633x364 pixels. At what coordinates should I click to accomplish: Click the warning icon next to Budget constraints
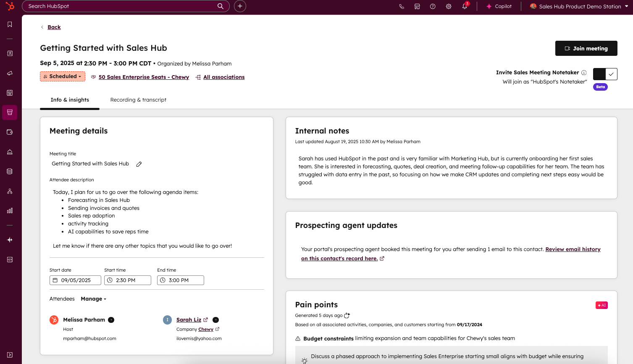pos(298,338)
